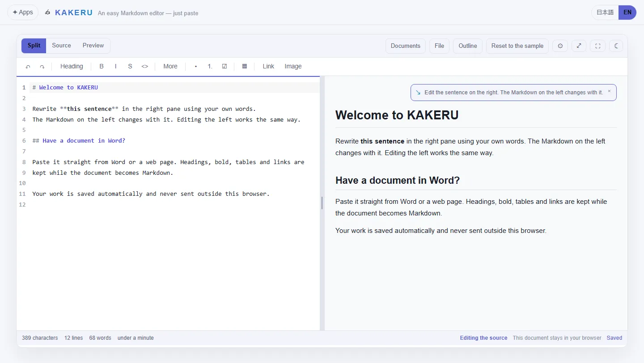Insert a table with the grid icon
The image size is (644, 363).
coord(245,66)
